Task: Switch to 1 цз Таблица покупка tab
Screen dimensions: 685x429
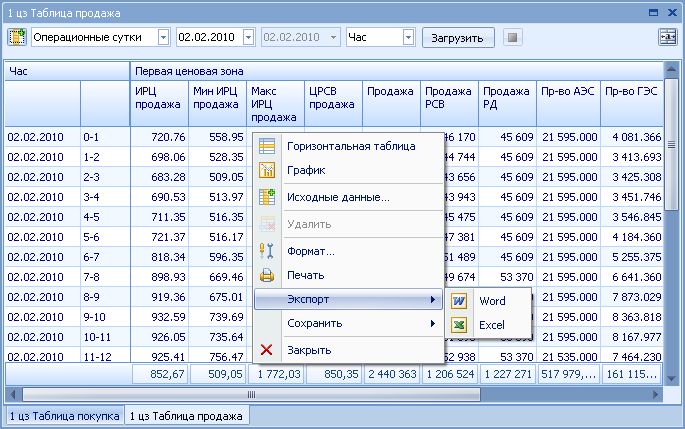Action: point(63,415)
